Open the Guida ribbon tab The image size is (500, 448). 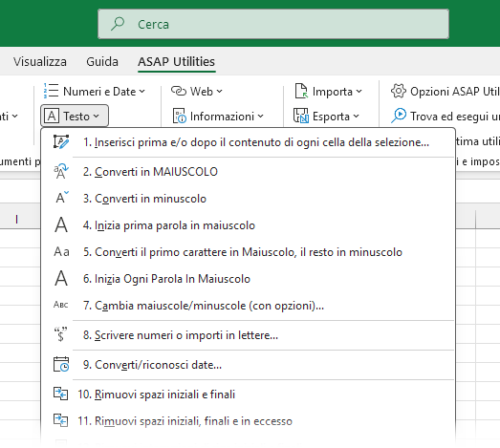102,61
